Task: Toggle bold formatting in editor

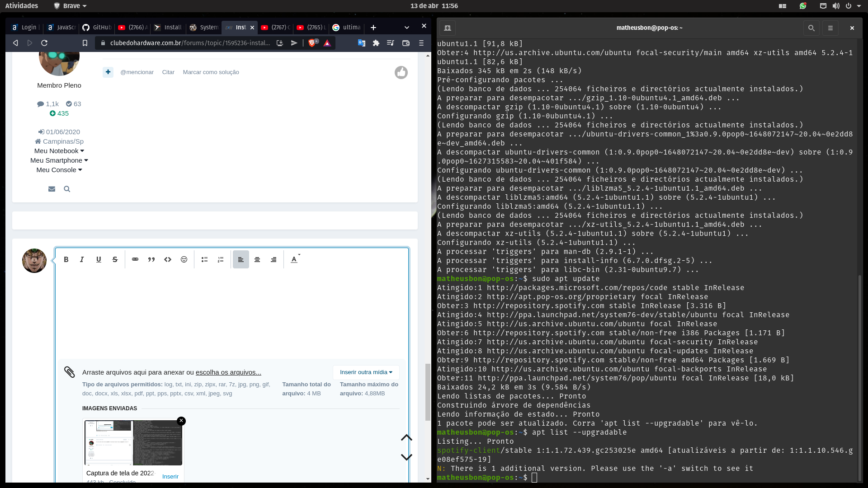Action: [66, 259]
